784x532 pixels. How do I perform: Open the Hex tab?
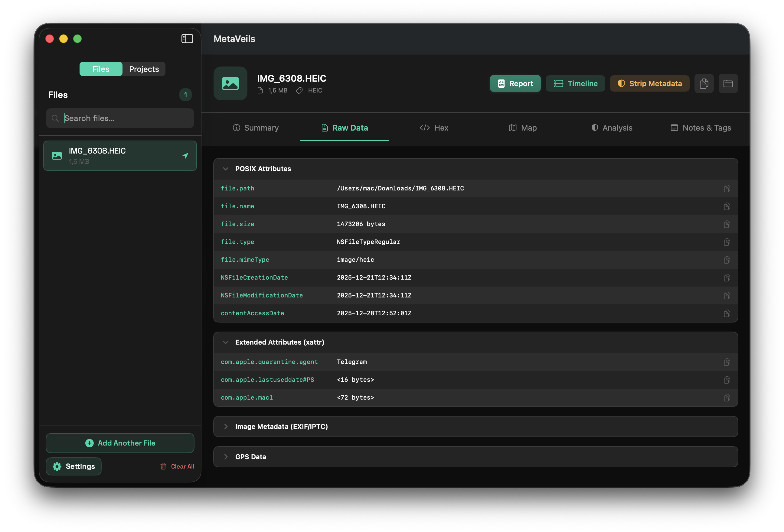pyautogui.click(x=434, y=128)
